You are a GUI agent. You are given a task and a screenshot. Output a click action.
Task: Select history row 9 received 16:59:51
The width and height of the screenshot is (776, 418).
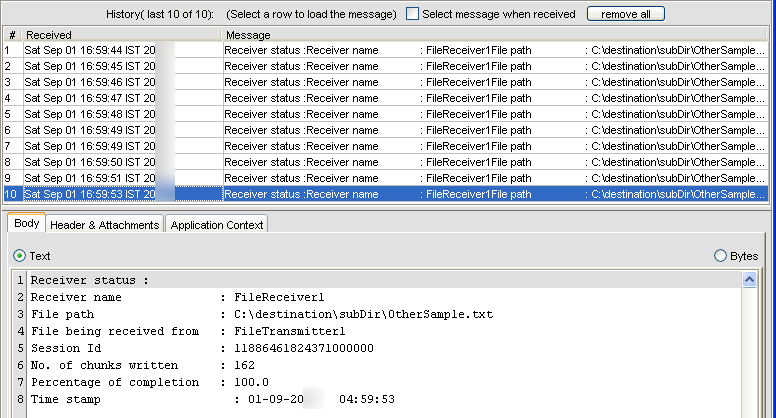[386, 178]
